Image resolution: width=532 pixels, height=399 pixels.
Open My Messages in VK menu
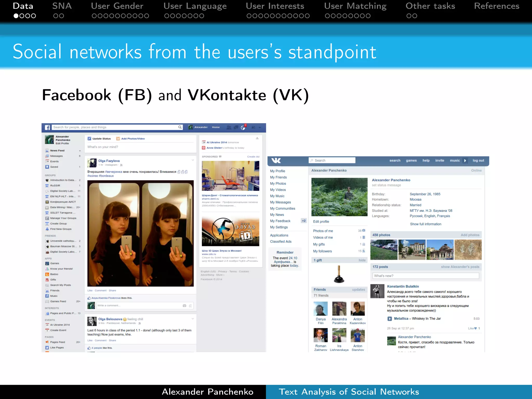click(280, 202)
